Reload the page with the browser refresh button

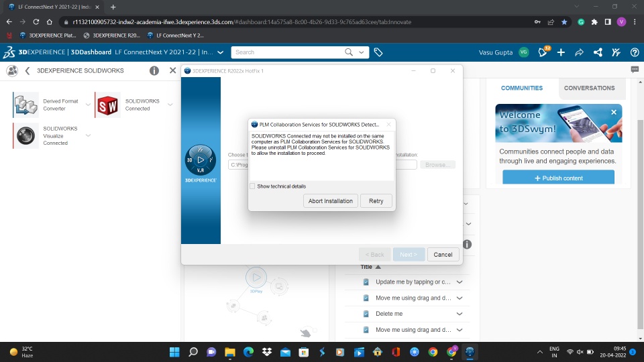click(x=36, y=21)
